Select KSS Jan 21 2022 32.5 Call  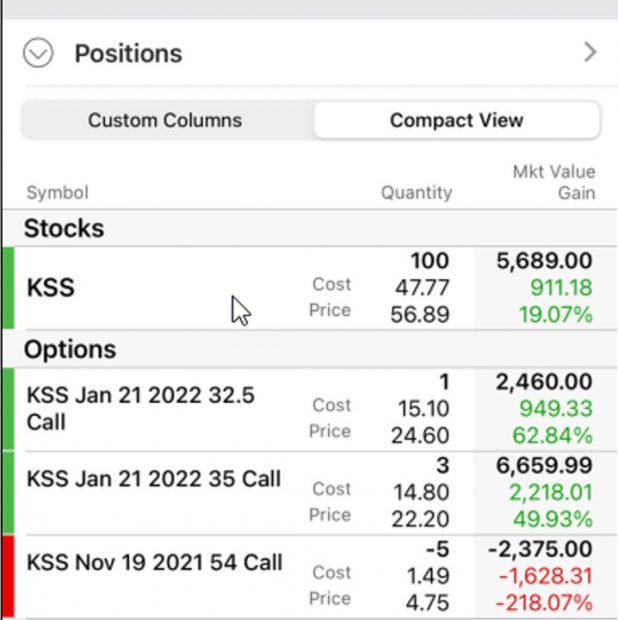310,409
